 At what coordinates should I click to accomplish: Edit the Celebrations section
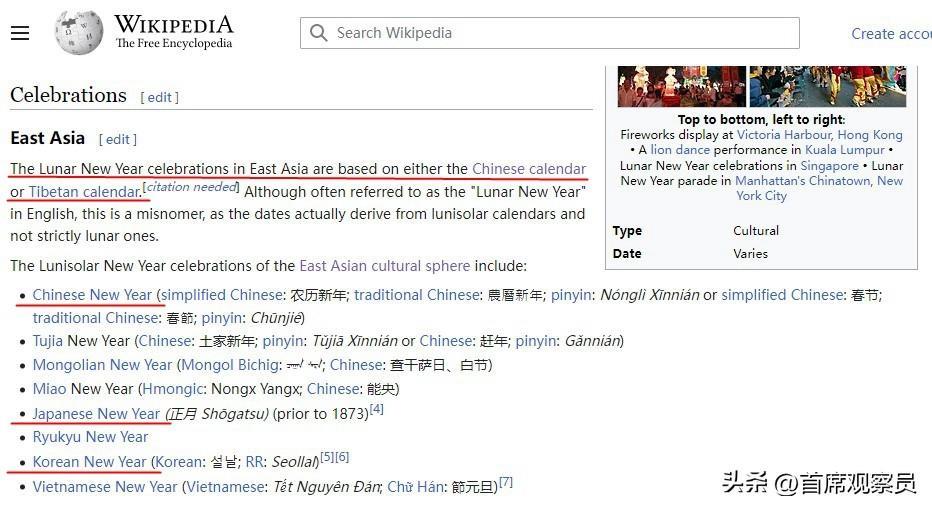[159, 98]
